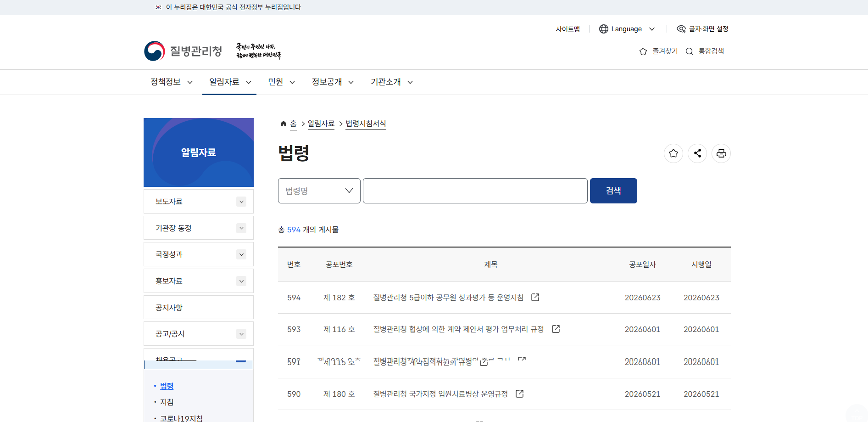Click the globe icon next to Language

coord(604,29)
